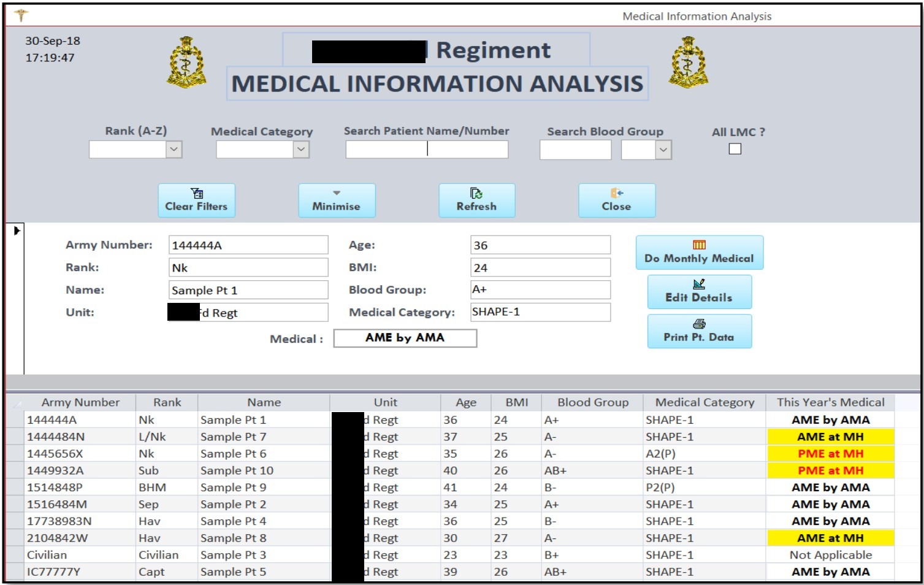924x585 pixels.
Task: Tick the All LMC checkbox
Action: click(735, 149)
